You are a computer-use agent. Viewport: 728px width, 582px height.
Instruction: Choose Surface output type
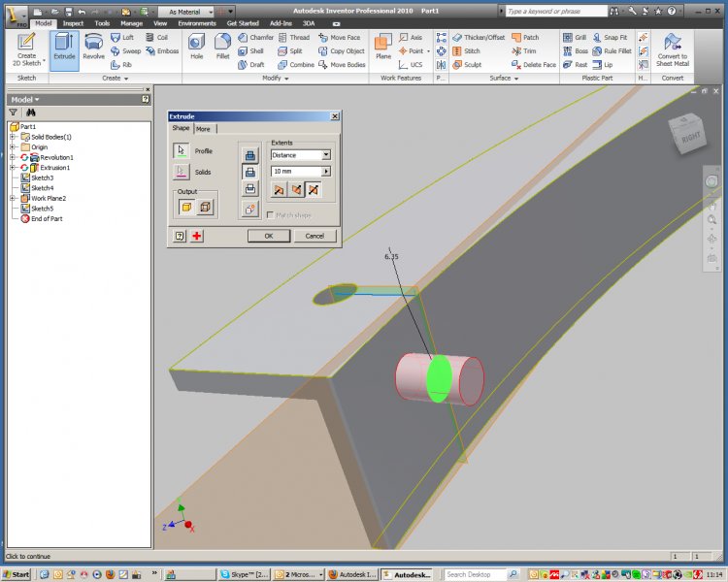point(205,207)
